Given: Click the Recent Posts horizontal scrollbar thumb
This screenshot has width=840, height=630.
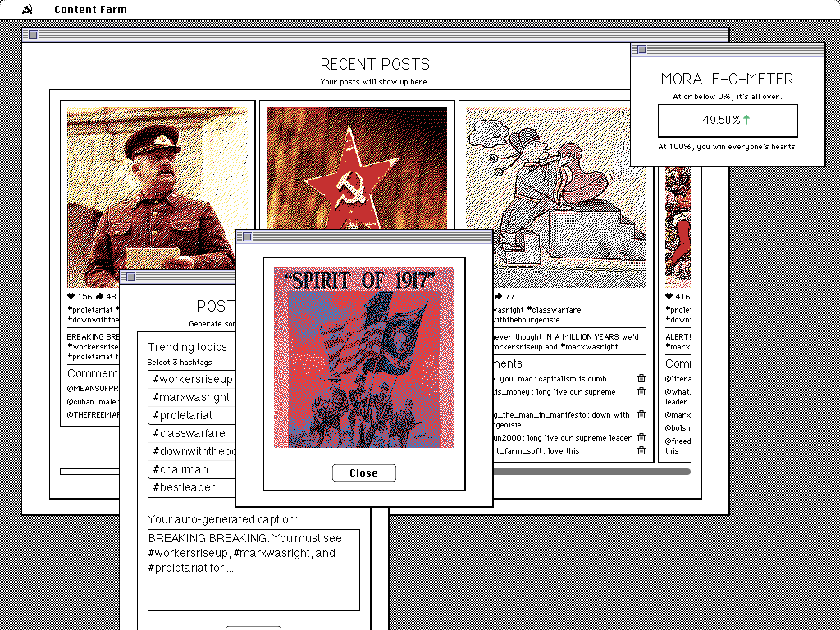Looking at the screenshot, I should (592, 472).
